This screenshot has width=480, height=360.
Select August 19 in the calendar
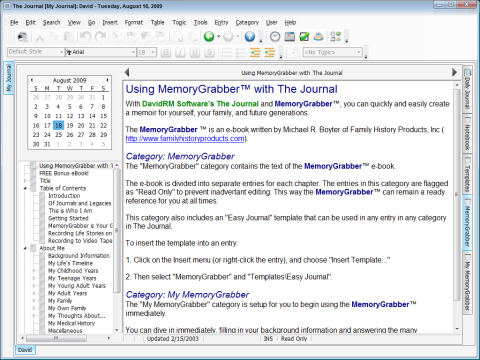[x=70, y=125]
